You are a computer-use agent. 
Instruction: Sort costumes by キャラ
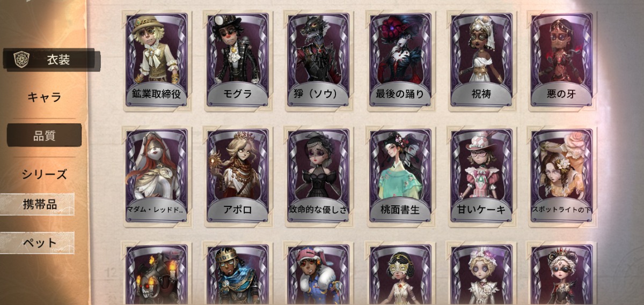tap(44, 98)
